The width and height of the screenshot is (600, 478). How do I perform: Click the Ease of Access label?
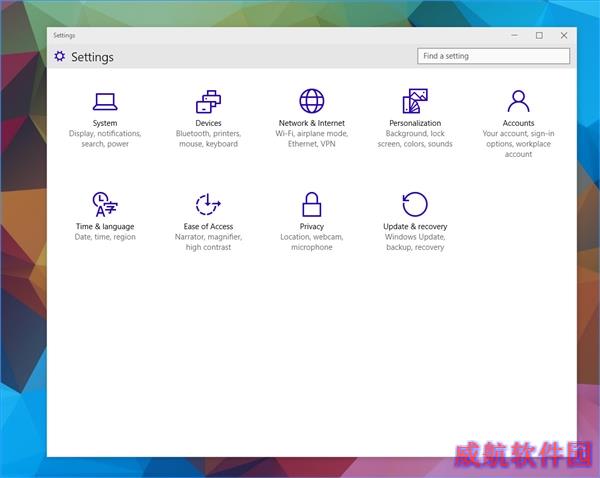(x=208, y=227)
